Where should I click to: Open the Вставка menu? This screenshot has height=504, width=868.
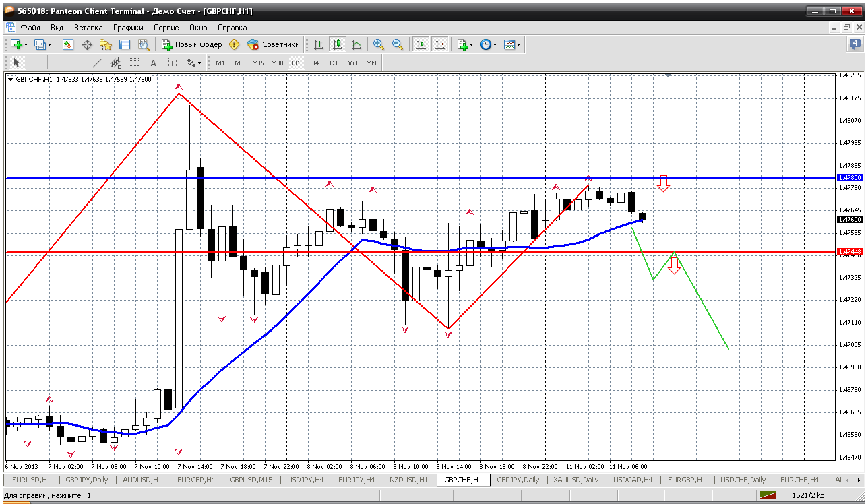(88, 28)
